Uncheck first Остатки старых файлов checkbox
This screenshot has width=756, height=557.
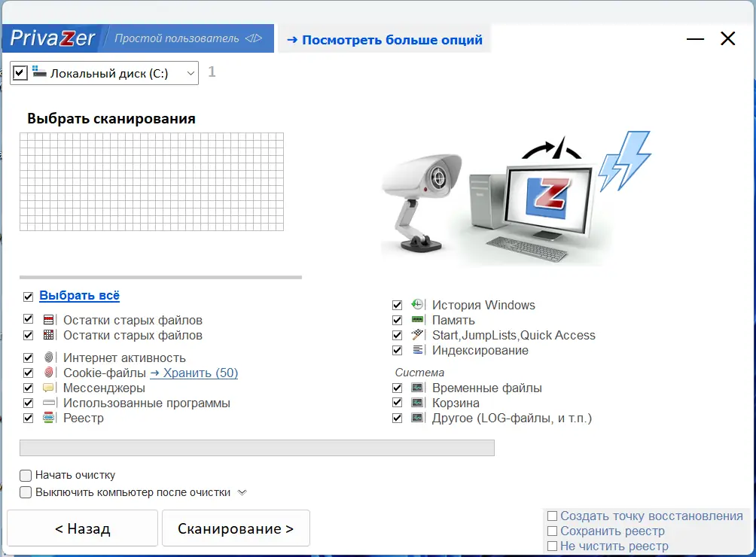click(28, 319)
